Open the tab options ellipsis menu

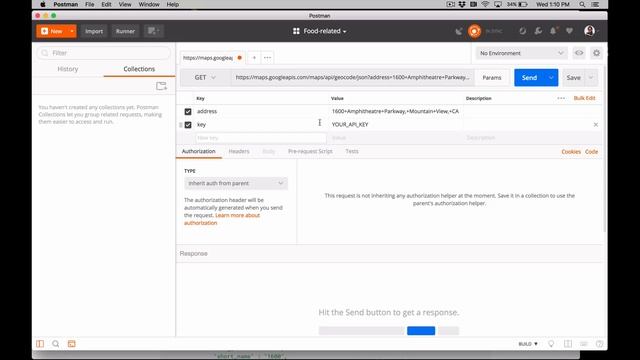[267, 58]
